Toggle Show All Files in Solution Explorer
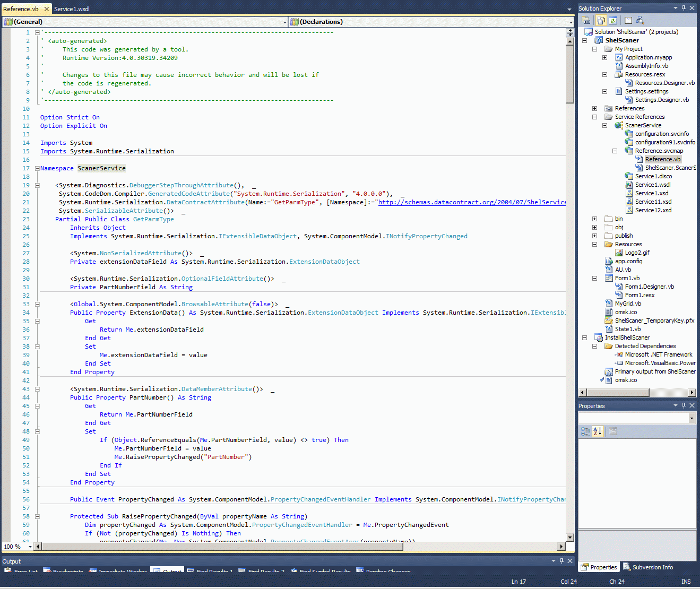Image resolution: width=700 pixels, height=589 pixels. coord(601,20)
